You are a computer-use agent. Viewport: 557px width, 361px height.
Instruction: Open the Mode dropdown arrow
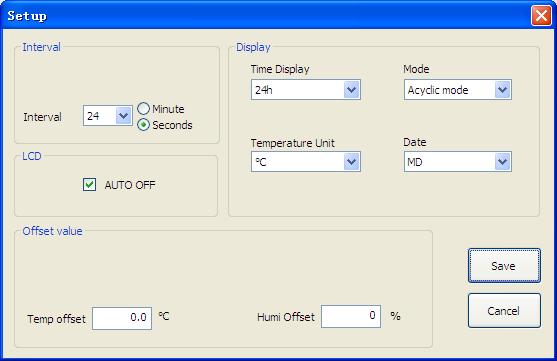[x=502, y=90]
